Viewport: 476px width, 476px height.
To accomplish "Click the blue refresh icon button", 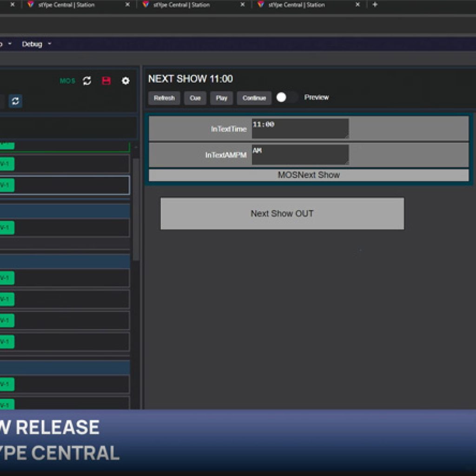I will click(15, 101).
